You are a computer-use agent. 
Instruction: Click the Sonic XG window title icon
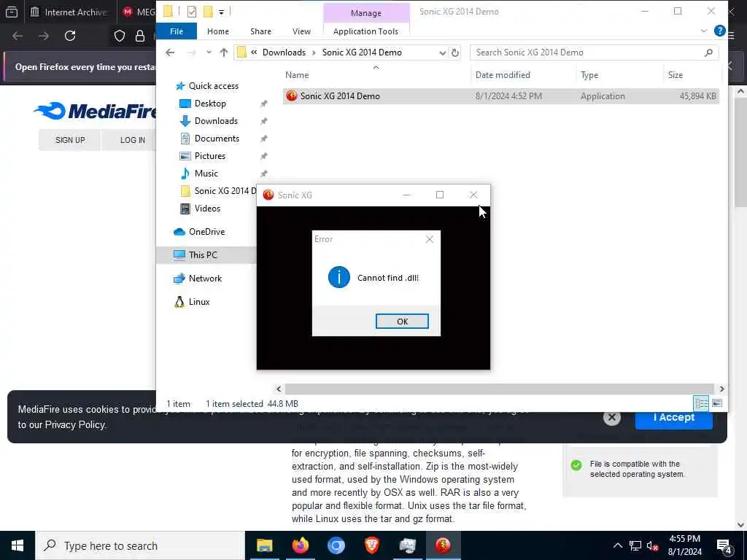[268, 195]
